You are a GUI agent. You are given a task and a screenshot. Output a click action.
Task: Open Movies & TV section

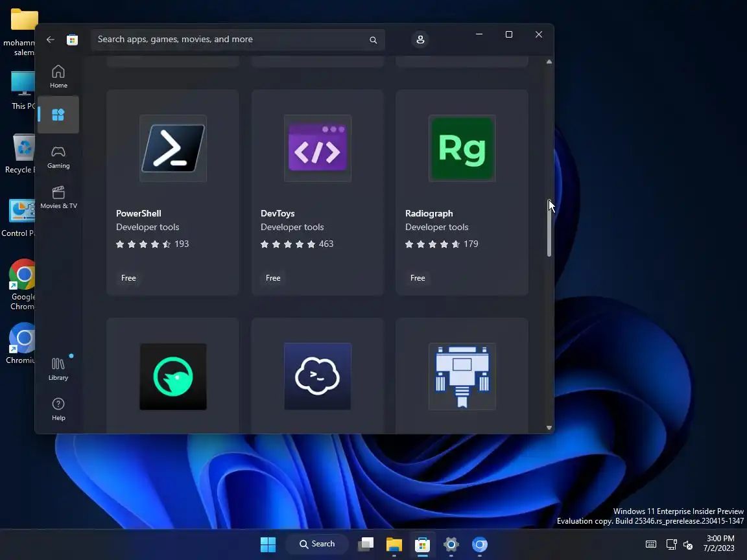click(58, 197)
